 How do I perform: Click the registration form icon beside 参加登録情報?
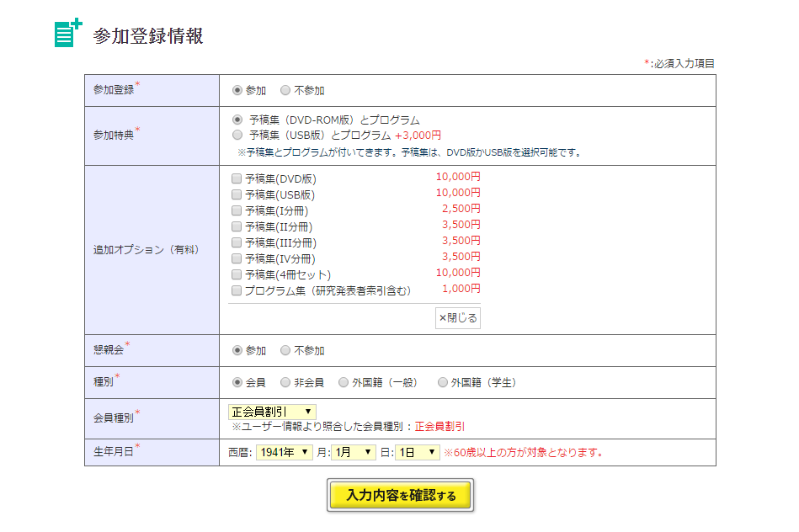(68, 34)
